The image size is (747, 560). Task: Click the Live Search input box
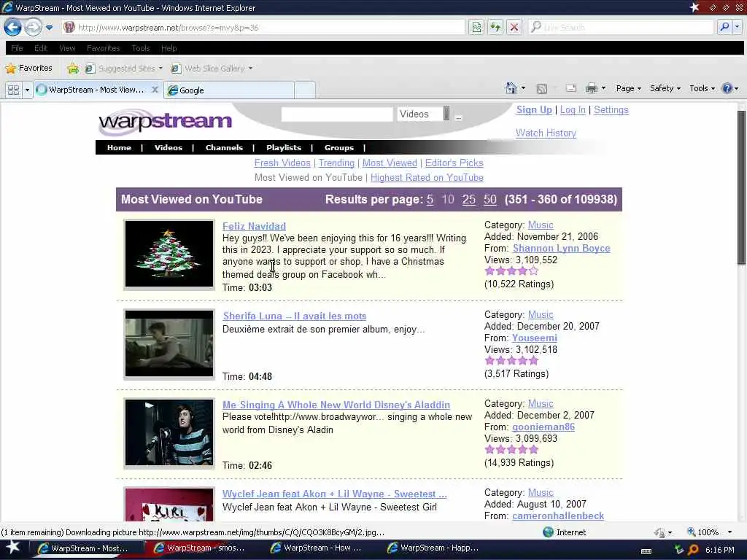622,27
